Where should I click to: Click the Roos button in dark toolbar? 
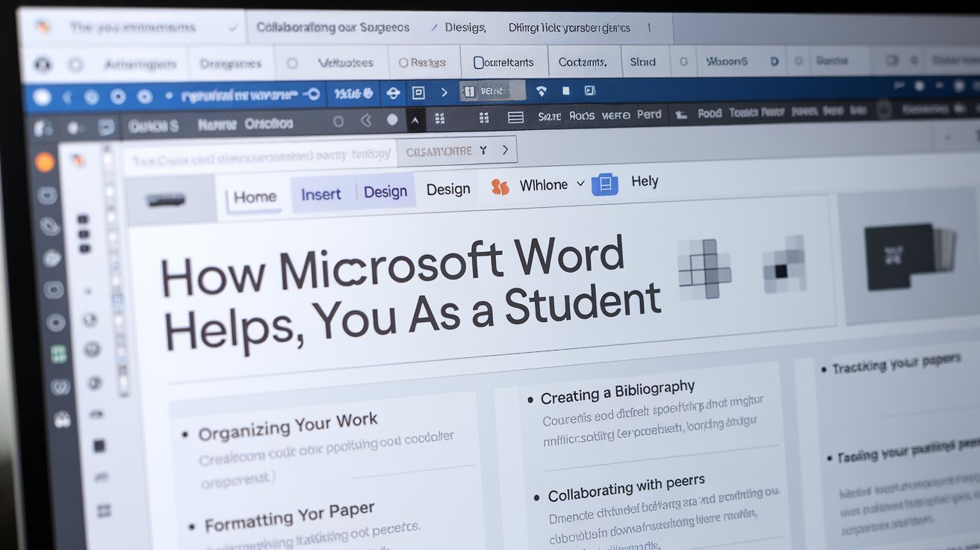(x=582, y=116)
